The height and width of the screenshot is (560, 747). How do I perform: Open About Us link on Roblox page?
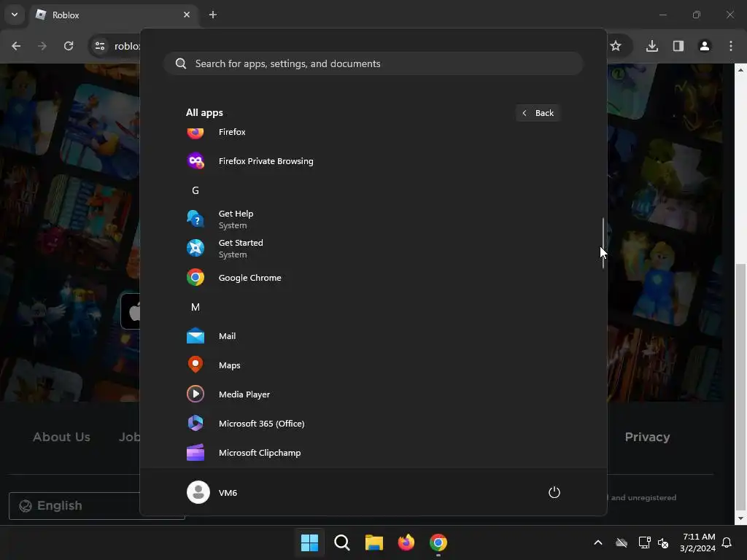click(x=61, y=437)
